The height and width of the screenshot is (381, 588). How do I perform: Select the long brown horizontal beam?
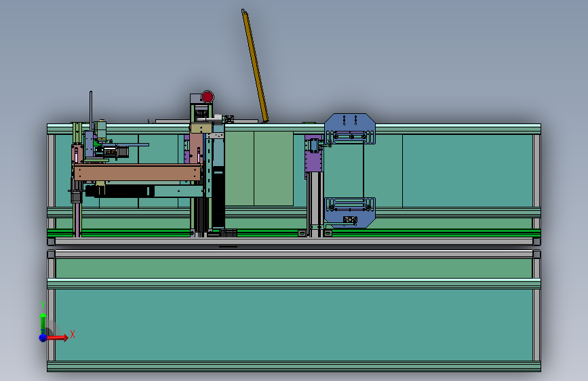[x=137, y=173]
